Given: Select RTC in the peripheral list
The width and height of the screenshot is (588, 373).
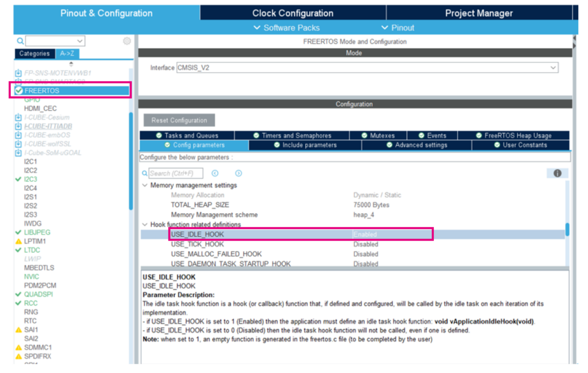Looking at the screenshot, I should 31,321.
